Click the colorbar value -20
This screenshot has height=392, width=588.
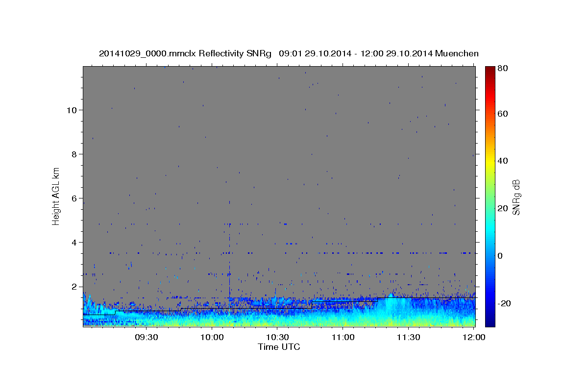click(x=504, y=303)
